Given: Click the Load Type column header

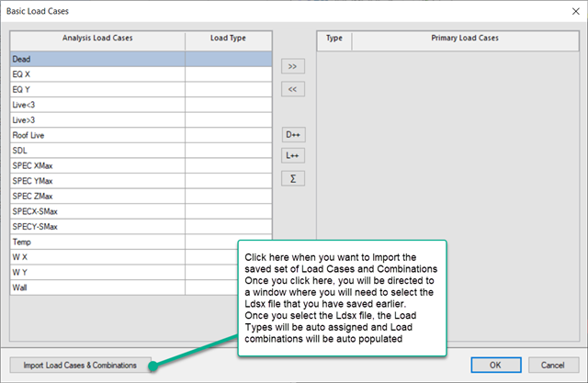Looking at the screenshot, I should [229, 40].
